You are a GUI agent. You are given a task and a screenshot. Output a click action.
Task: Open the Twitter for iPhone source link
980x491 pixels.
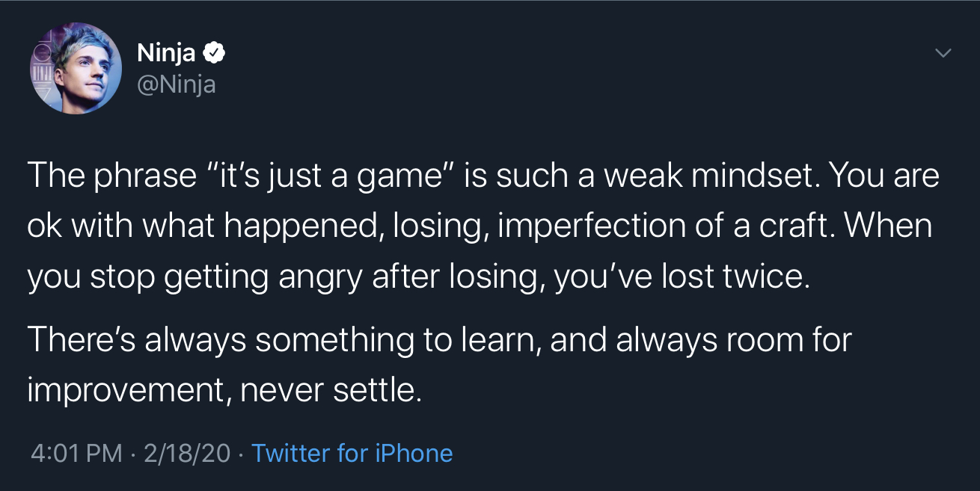point(352,453)
